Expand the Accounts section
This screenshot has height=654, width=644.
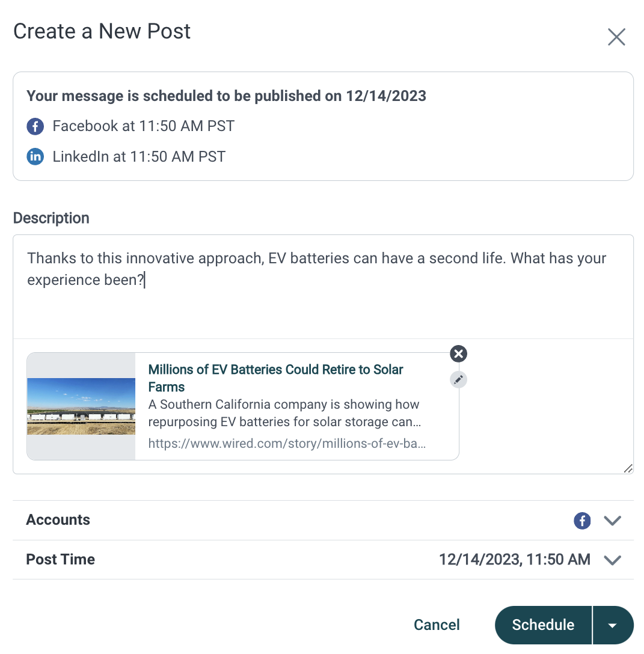pyautogui.click(x=612, y=521)
